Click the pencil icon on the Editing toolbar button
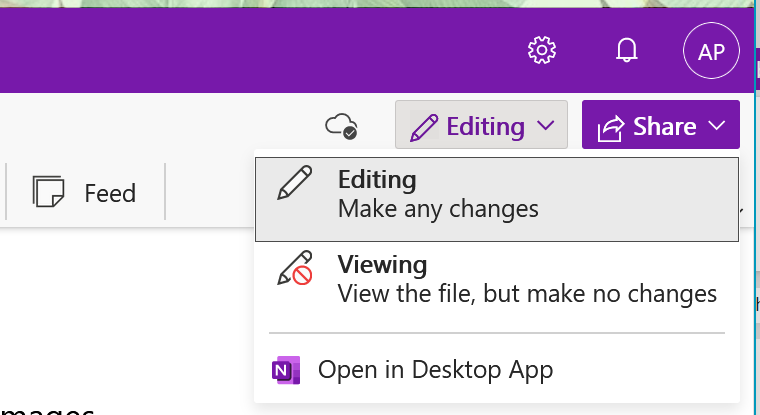The width and height of the screenshot is (760, 415). (424, 127)
